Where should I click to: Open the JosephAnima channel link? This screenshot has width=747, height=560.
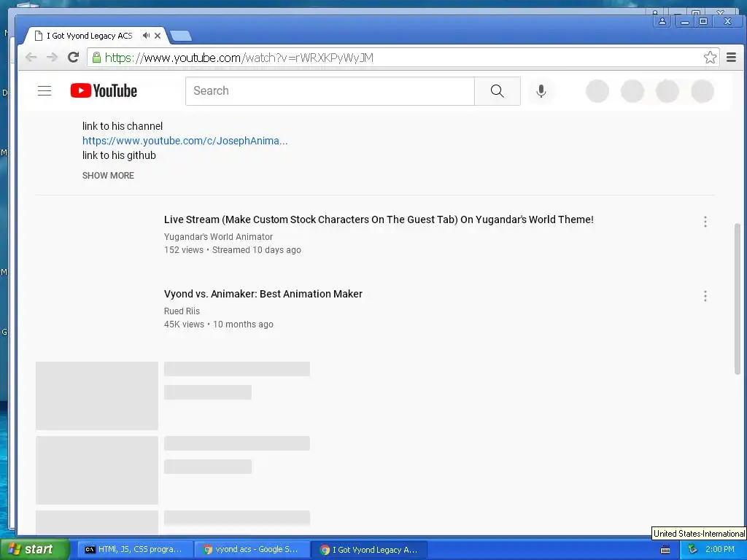tap(185, 141)
